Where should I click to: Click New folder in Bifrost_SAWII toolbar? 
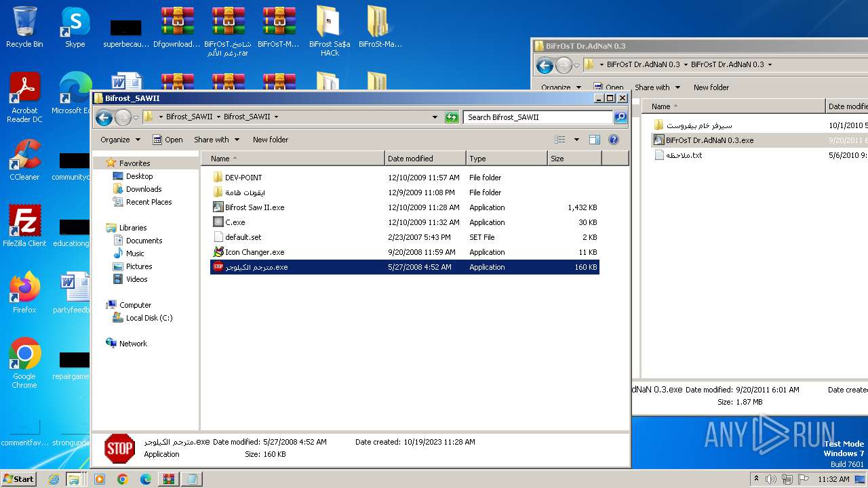tap(271, 140)
